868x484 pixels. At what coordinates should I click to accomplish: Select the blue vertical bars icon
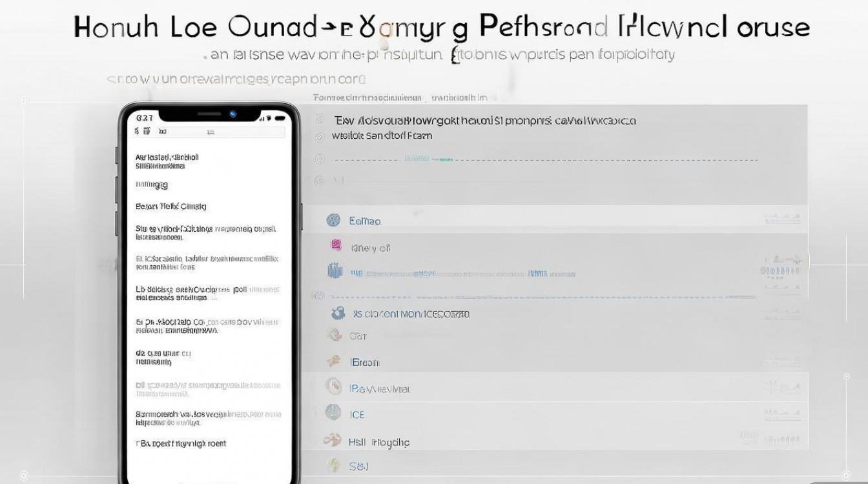point(333,271)
